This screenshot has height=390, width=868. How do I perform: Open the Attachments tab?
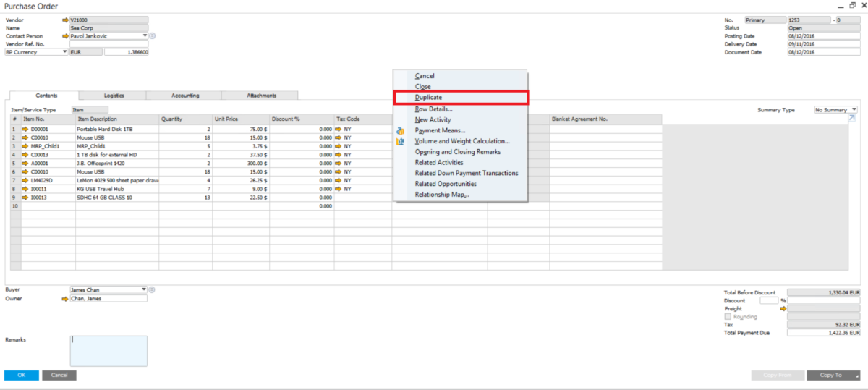point(261,96)
